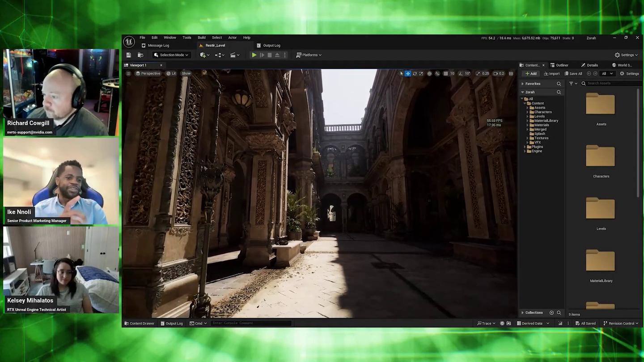The width and height of the screenshot is (644, 362).
Task: Click the Enter Console Command field
Action: click(251, 323)
